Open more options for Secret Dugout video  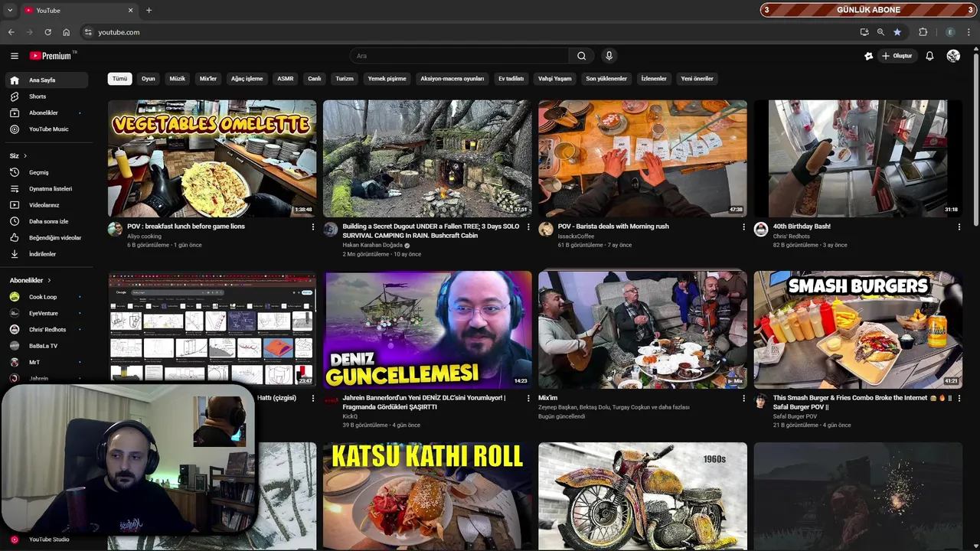point(528,227)
